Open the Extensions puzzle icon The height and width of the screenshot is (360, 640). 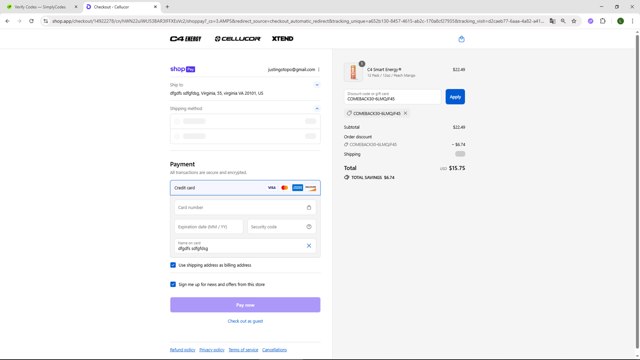(x=602, y=21)
